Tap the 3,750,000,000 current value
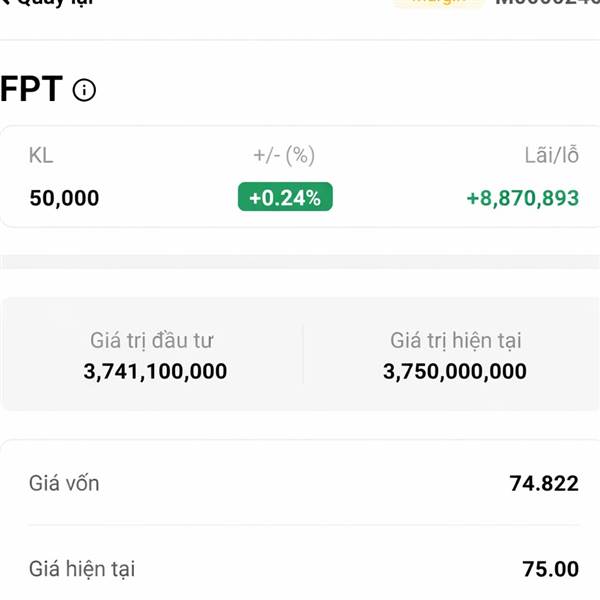 pos(455,372)
